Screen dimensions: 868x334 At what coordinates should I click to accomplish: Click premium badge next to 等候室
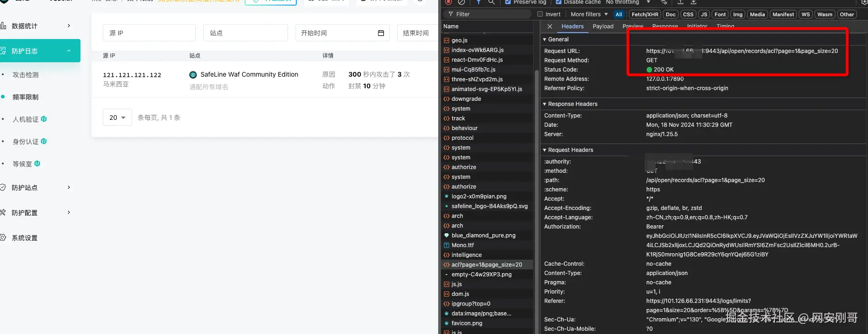tap(37, 164)
